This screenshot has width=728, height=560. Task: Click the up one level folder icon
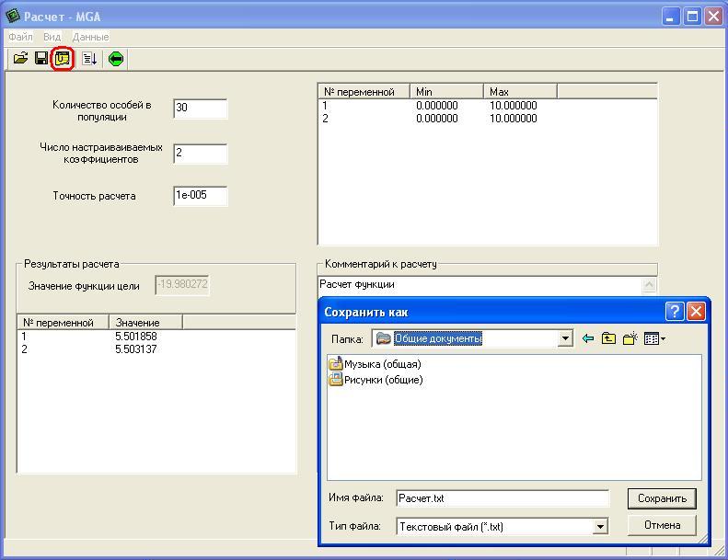(x=608, y=338)
